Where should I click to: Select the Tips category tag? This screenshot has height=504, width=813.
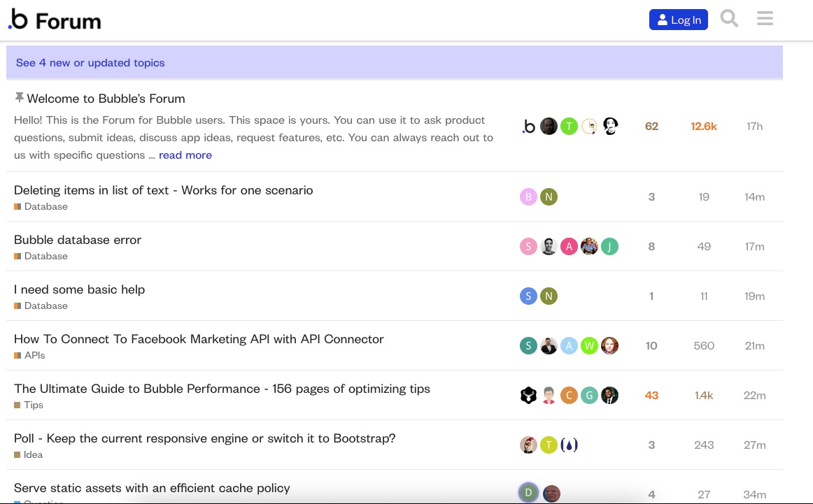coord(33,405)
